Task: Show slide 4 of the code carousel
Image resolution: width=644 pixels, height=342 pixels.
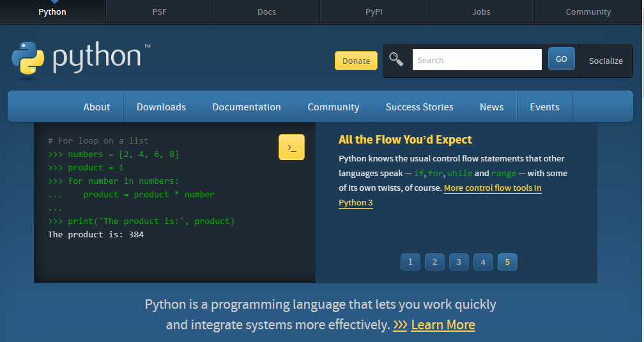Action: click(x=483, y=262)
